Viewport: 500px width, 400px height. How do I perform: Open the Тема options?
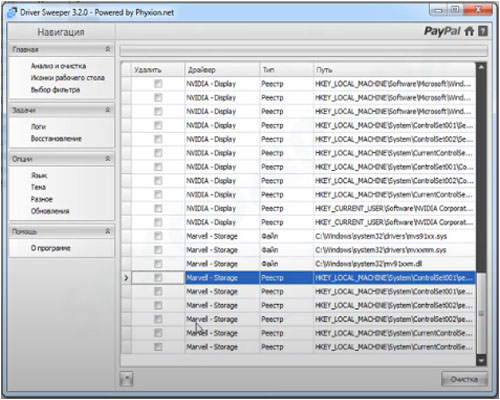(x=38, y=187)
